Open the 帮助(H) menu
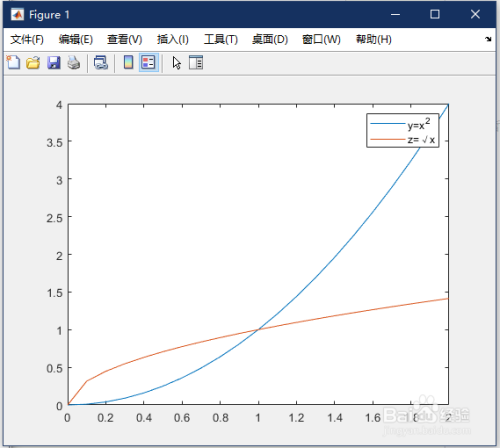This screenshot has width=500, height=448. coord(374,39)
